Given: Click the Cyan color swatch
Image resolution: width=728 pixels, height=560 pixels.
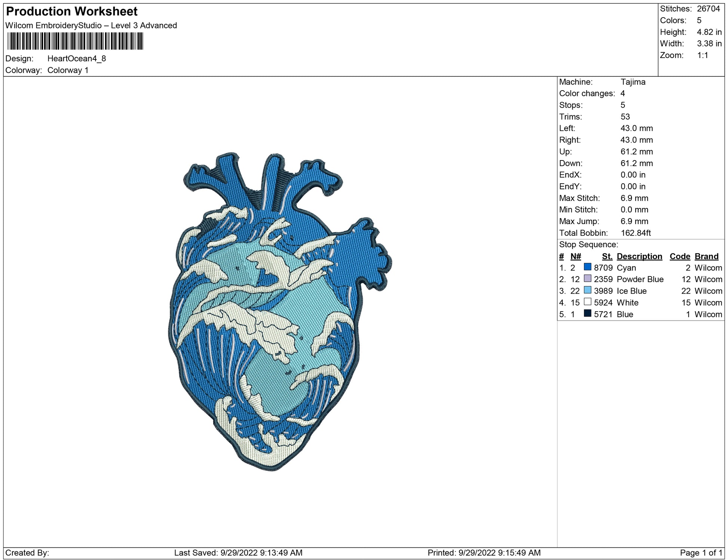Looking at the screenshot, I should coord(587,267).
